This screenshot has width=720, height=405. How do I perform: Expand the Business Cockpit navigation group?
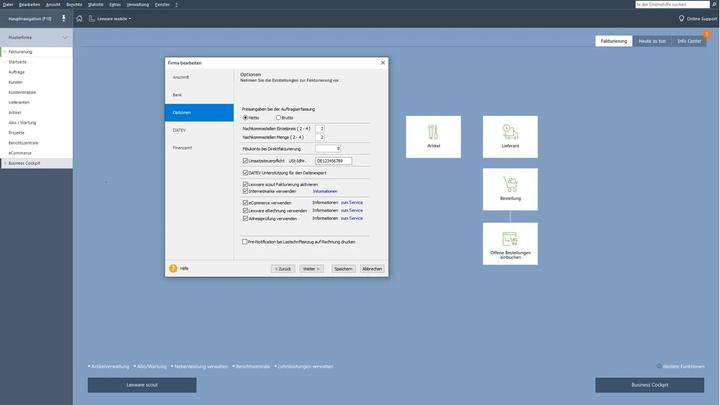pos(5,163)
